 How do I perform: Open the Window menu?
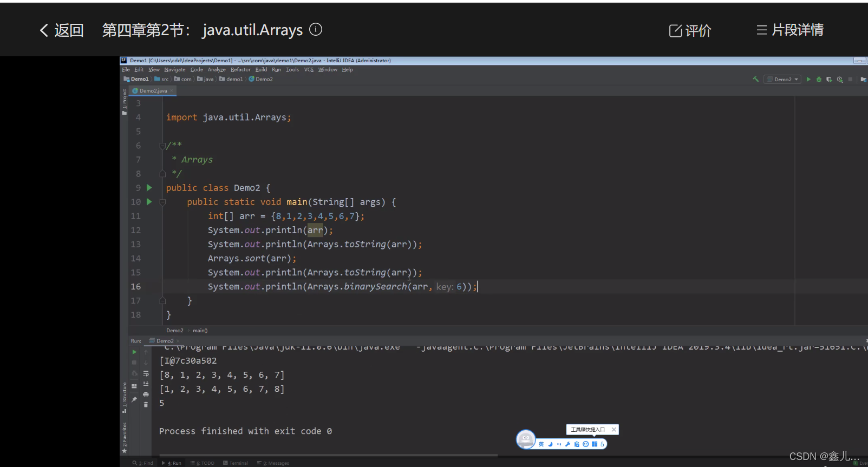pos(328,70)
